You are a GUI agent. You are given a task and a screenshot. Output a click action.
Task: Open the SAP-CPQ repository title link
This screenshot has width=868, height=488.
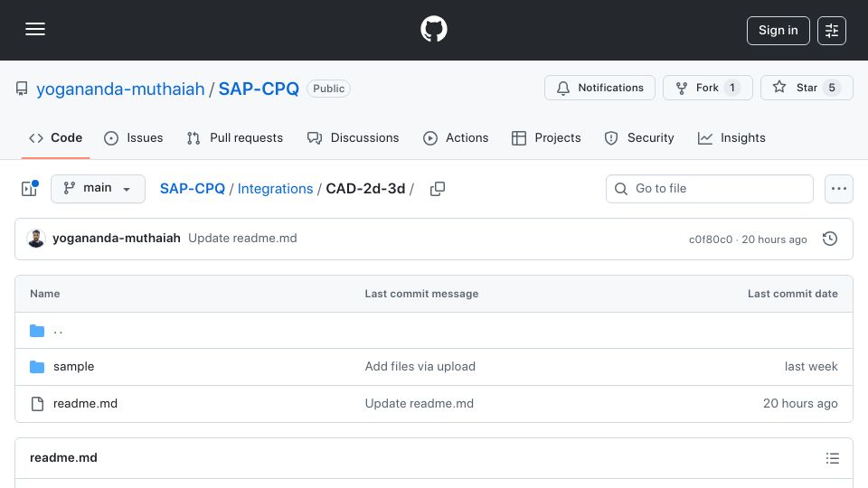click(259, 89)
